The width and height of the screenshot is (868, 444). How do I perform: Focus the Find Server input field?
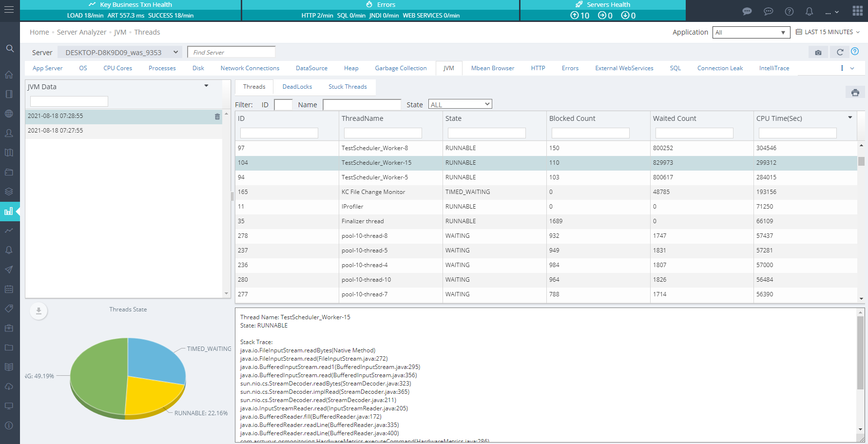(x=231, y=52)
